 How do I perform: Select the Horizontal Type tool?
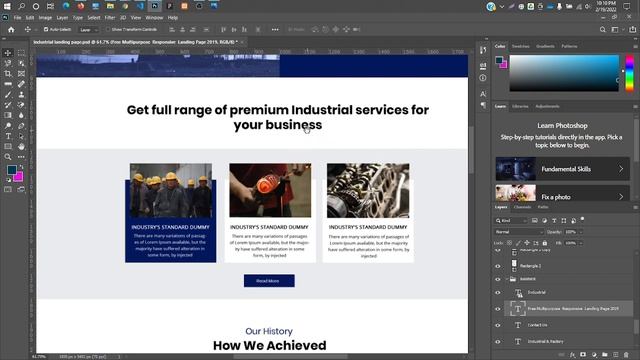(8, 136)
